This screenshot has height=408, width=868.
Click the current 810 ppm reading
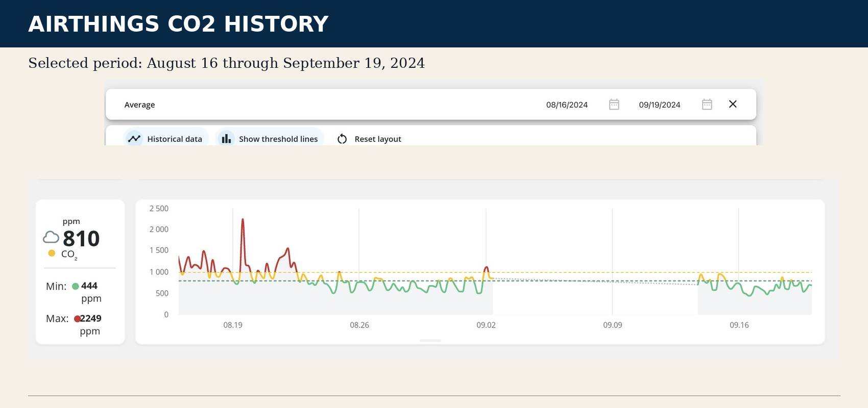81,239
